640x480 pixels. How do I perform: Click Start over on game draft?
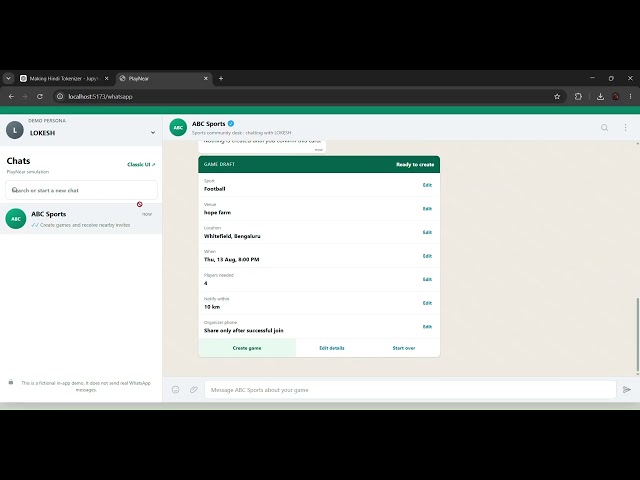[404, 348]
